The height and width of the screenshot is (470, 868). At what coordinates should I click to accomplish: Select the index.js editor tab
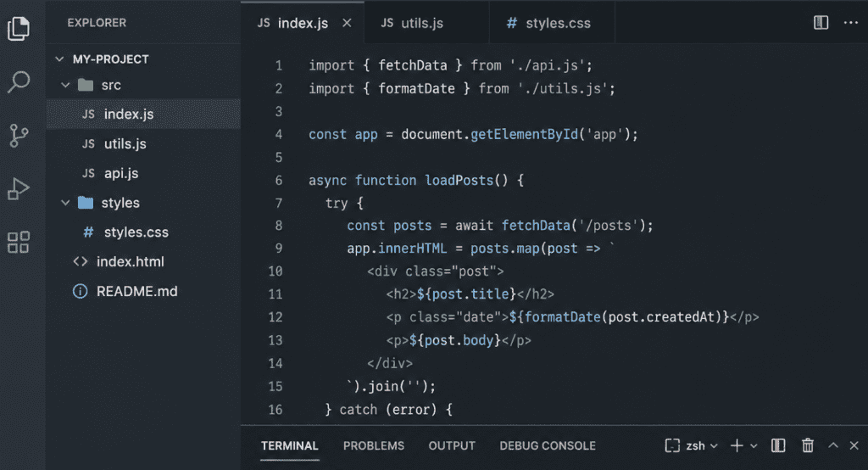point(303,23)
